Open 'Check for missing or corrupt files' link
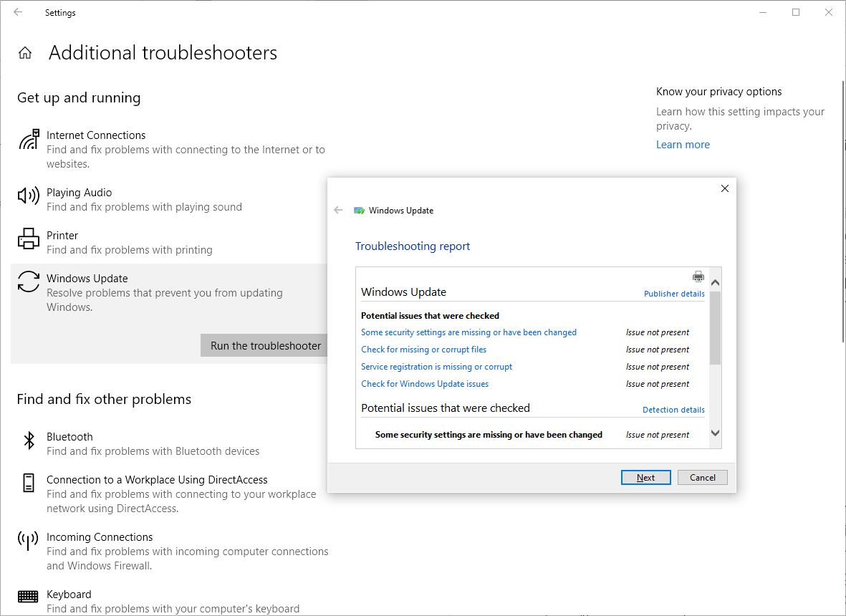 coord(424,350)
